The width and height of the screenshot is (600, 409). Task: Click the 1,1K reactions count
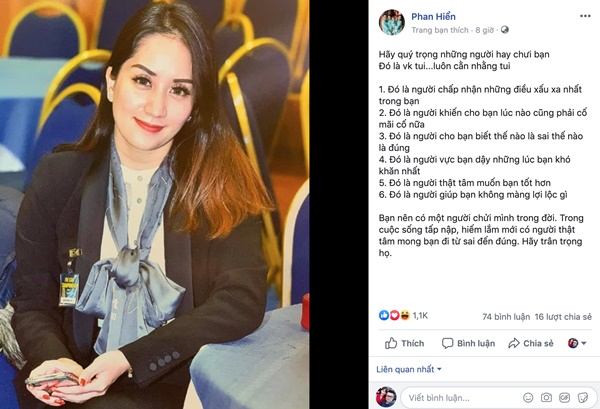point(420,316)
